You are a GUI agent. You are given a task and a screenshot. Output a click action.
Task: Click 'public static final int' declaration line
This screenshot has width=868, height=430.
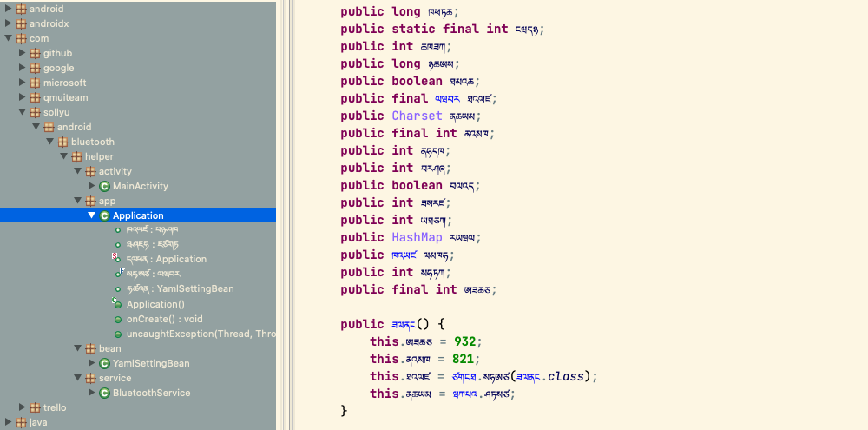443,29
